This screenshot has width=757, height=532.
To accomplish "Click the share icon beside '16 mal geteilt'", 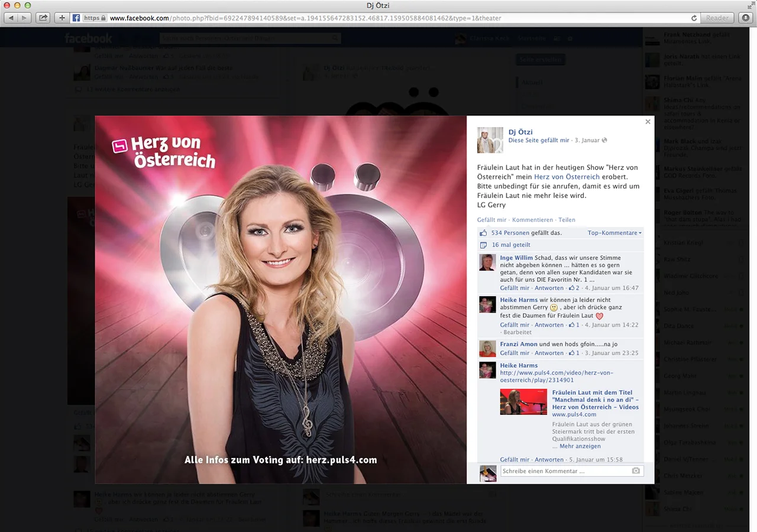I will 483,245.
